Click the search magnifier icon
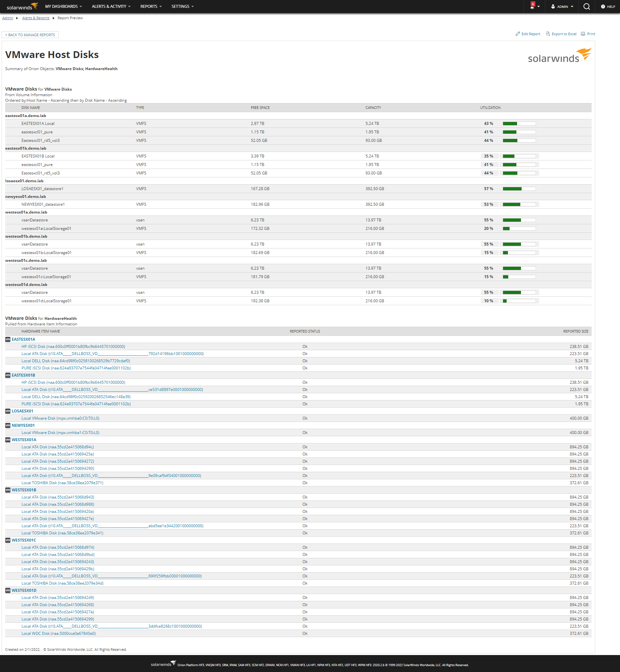The width and height of the screenshot is (620, 672). point(586,7)
